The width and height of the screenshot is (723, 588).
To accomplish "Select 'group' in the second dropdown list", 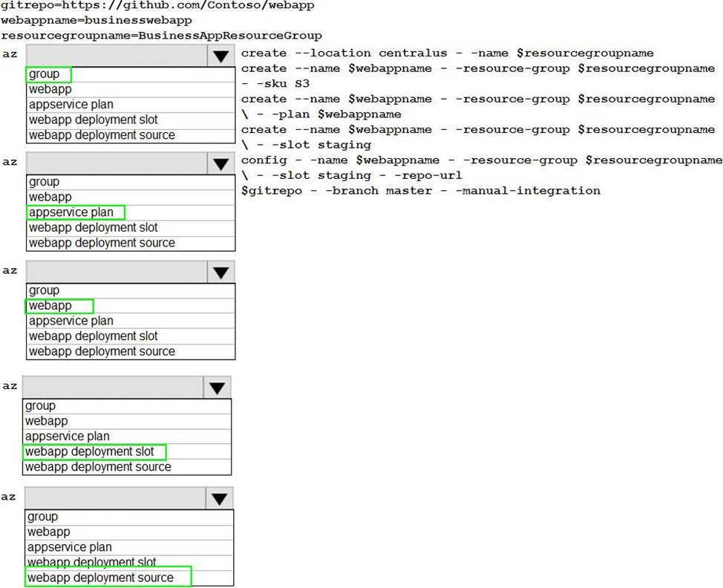I will point(131,182).
